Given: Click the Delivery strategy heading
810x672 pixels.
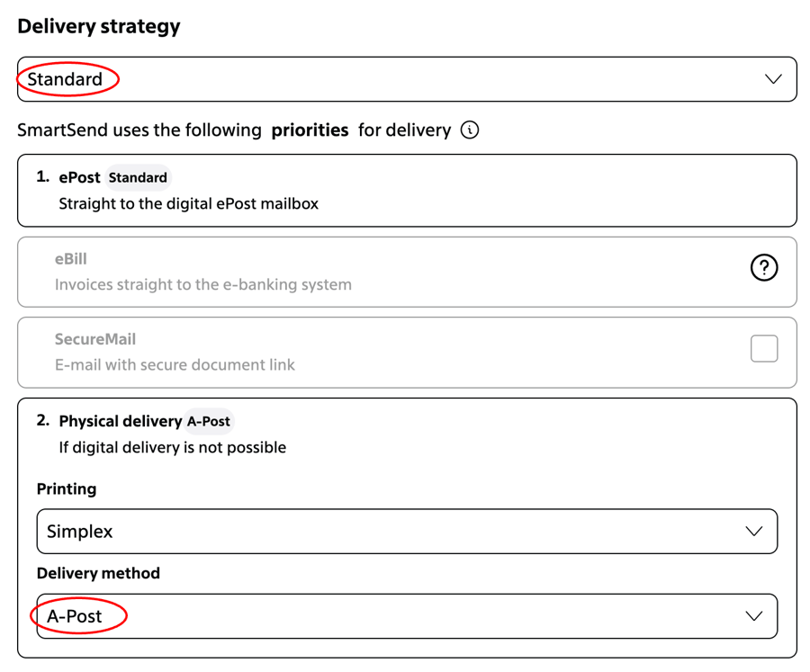Looking at the screenshot, I should coord(99,26).
